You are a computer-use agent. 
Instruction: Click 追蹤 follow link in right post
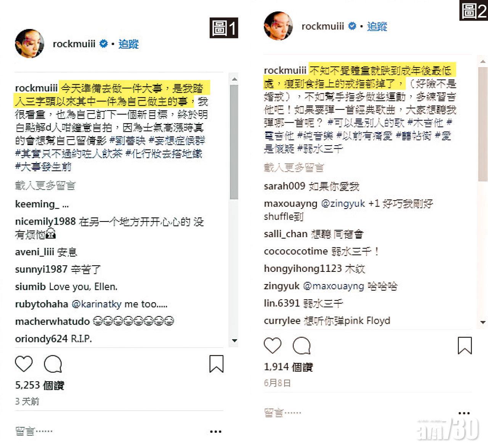coord(377,26)
